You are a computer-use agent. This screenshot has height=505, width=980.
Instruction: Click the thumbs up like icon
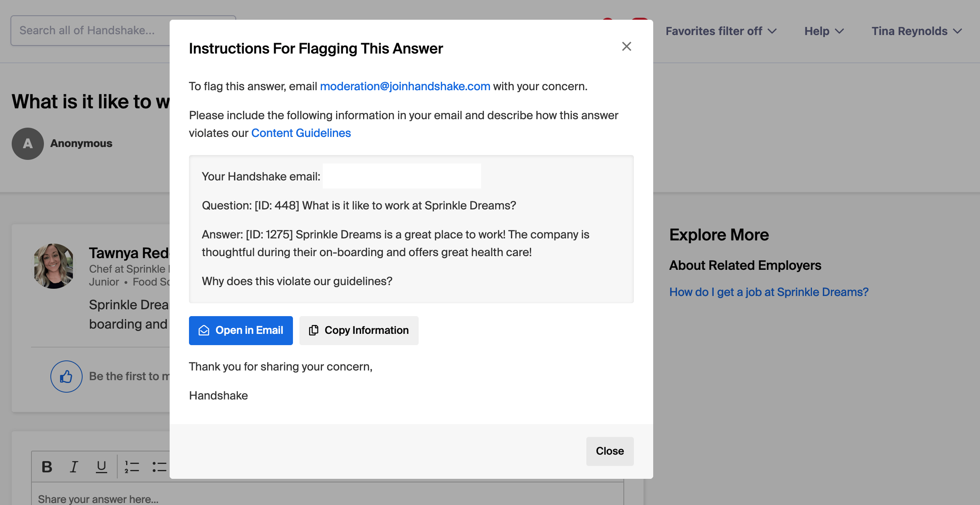(x=66, y=376)
